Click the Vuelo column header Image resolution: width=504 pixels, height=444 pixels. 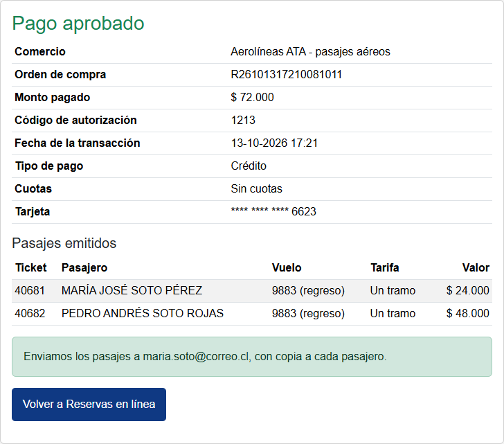pos(287,267)
